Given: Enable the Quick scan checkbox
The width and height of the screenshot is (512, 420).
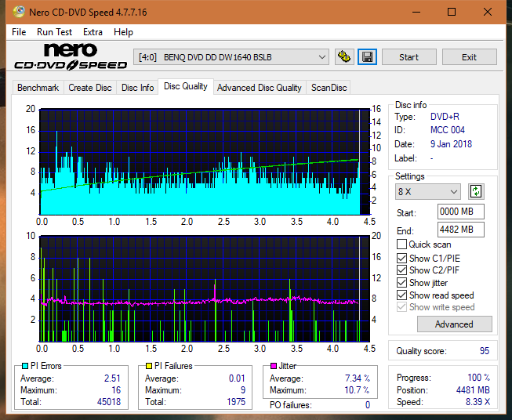Looking at the screenshot, I should [401, 244].
